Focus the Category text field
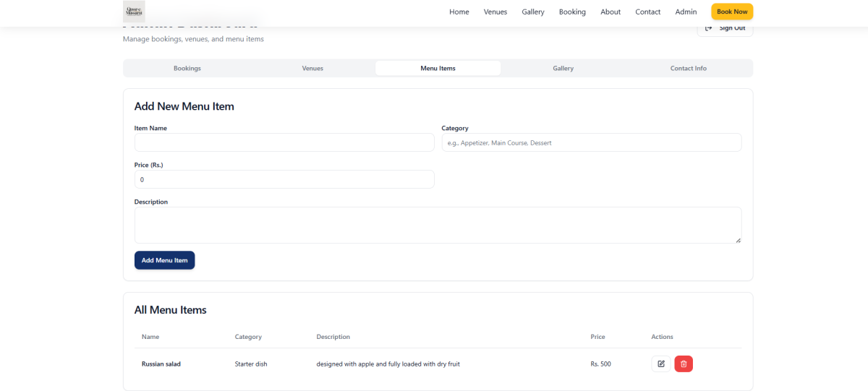Viewport: 868px width, 391px height. click(591, 142)
